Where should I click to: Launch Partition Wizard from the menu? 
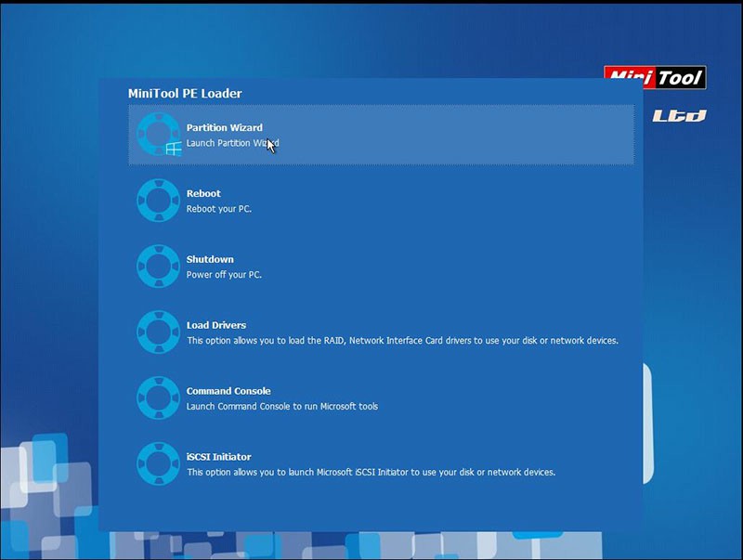pyautogui.click(x=224, y=127)
